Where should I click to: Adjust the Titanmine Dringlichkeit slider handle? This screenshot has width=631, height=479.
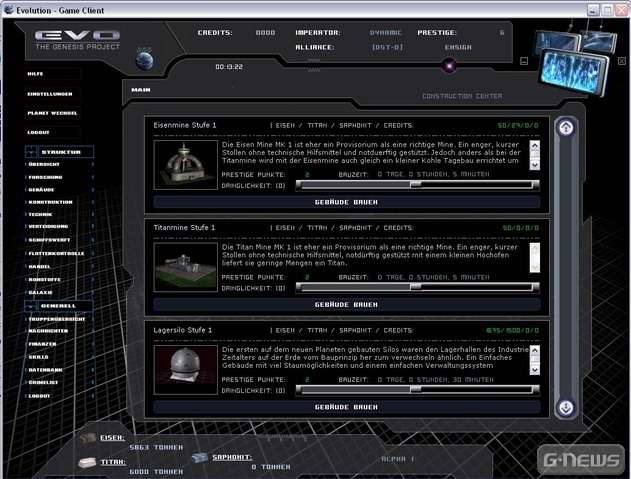416,287
